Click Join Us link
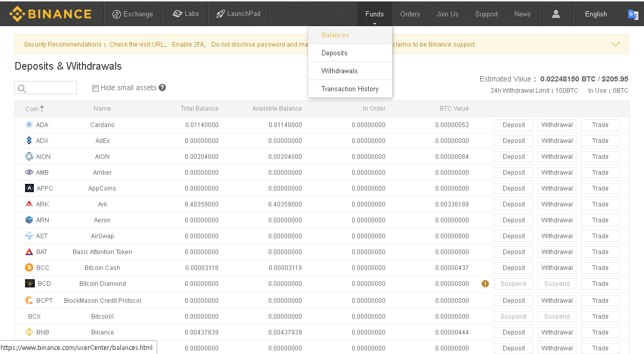644x354 pixels. click(447, 14)
